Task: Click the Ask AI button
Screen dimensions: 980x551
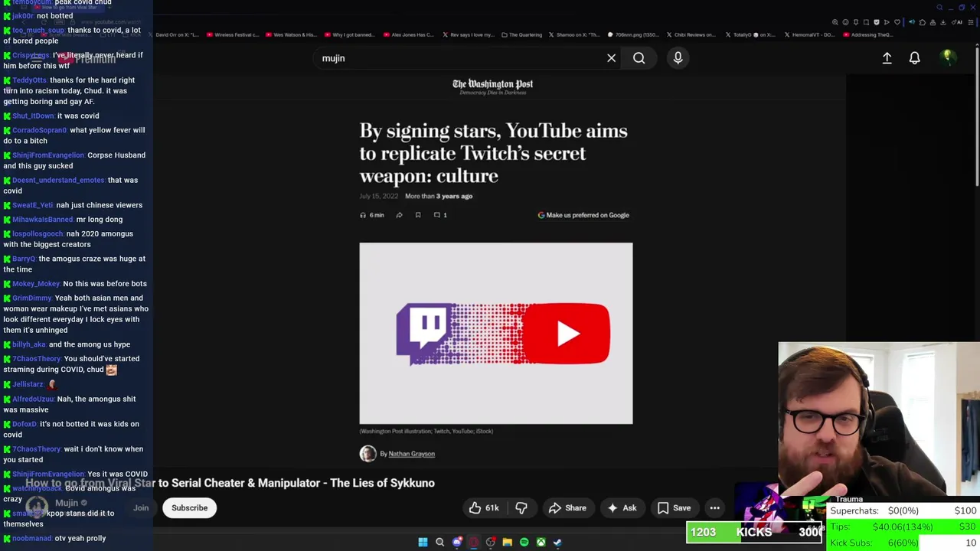Action: [622, 508]
